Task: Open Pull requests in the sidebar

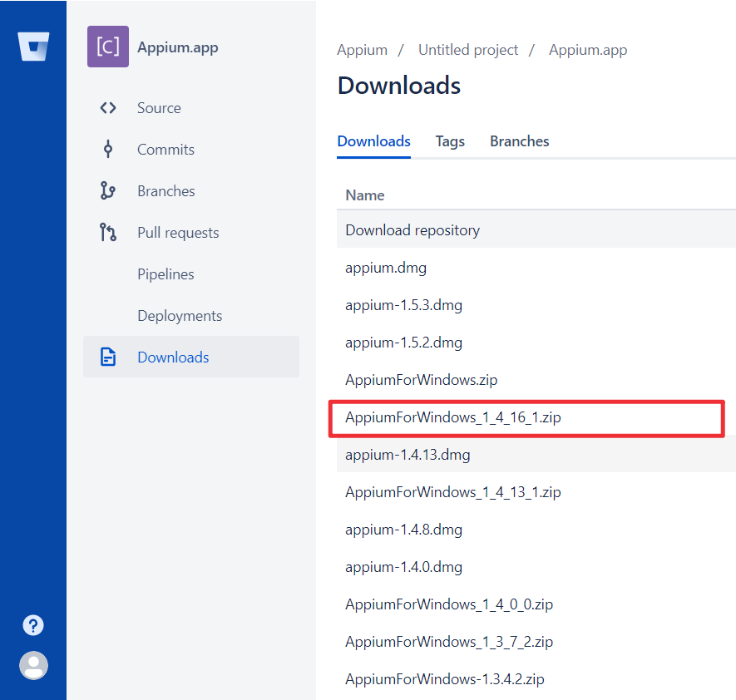Action: tap(178, 233)
